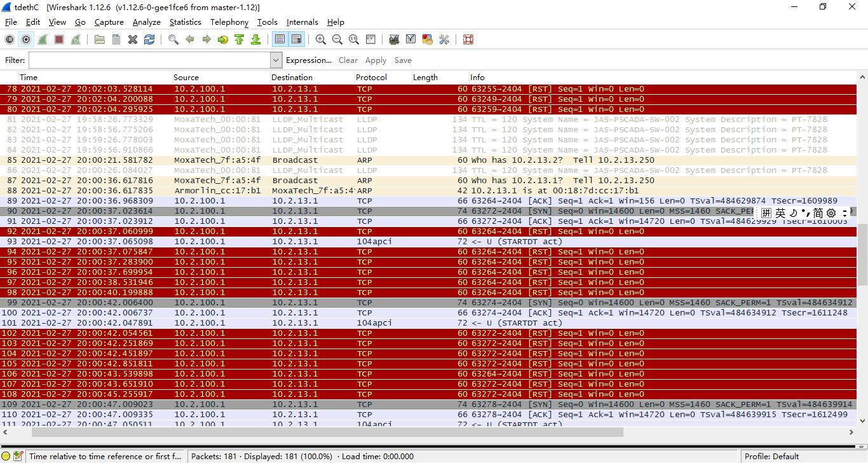
Task: Select packet 88 ARP reply row
Action: pos(428,191)
